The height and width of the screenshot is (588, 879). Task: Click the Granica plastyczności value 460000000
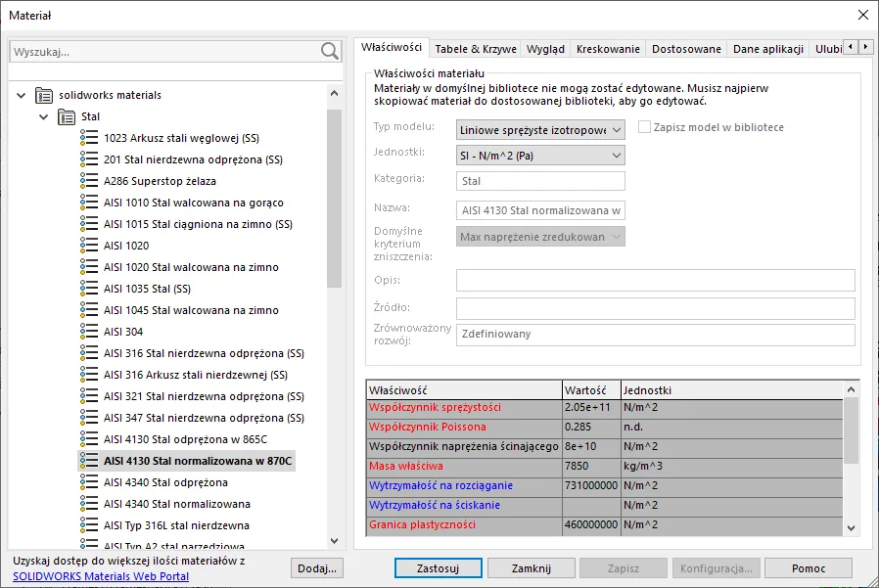(x=591, y=524)
